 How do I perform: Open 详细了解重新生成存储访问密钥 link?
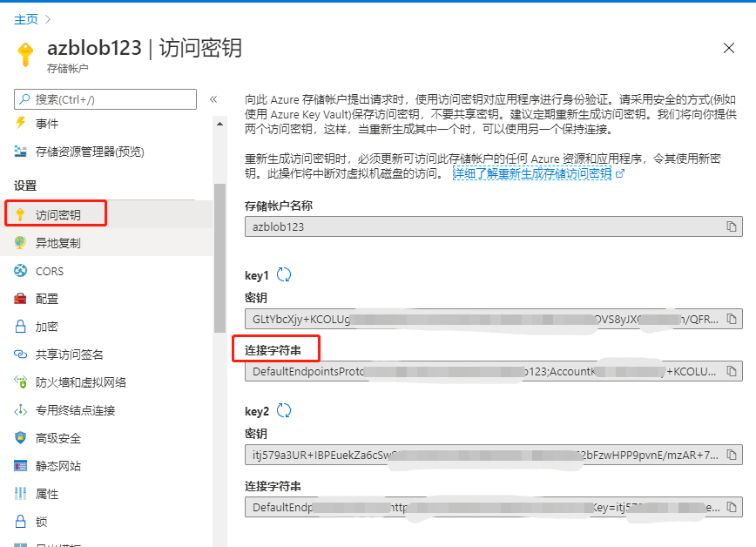point(532,173)
